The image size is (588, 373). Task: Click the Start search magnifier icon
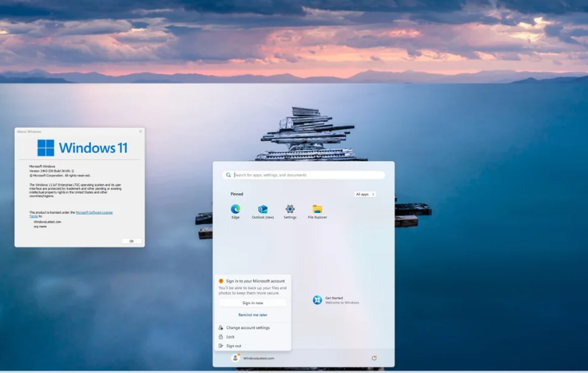click(x=228, y=175)
